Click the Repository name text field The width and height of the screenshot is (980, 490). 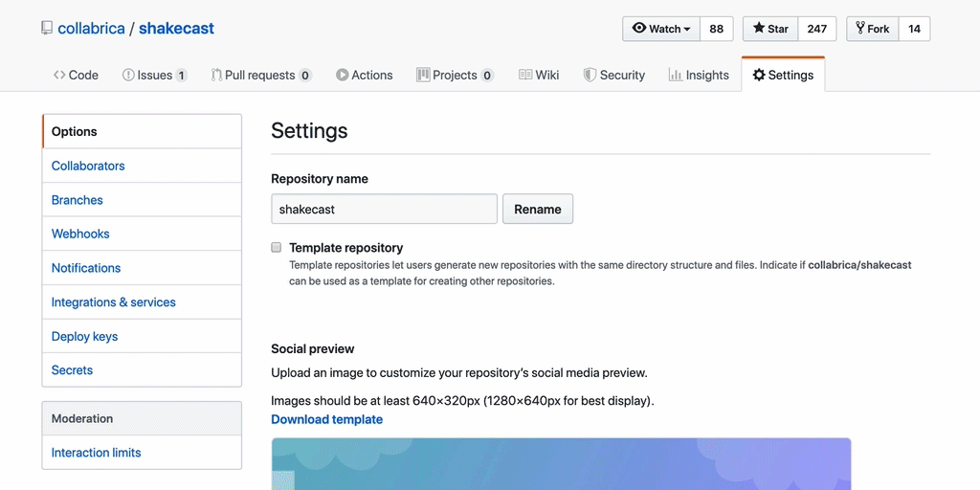coord(384,209)
